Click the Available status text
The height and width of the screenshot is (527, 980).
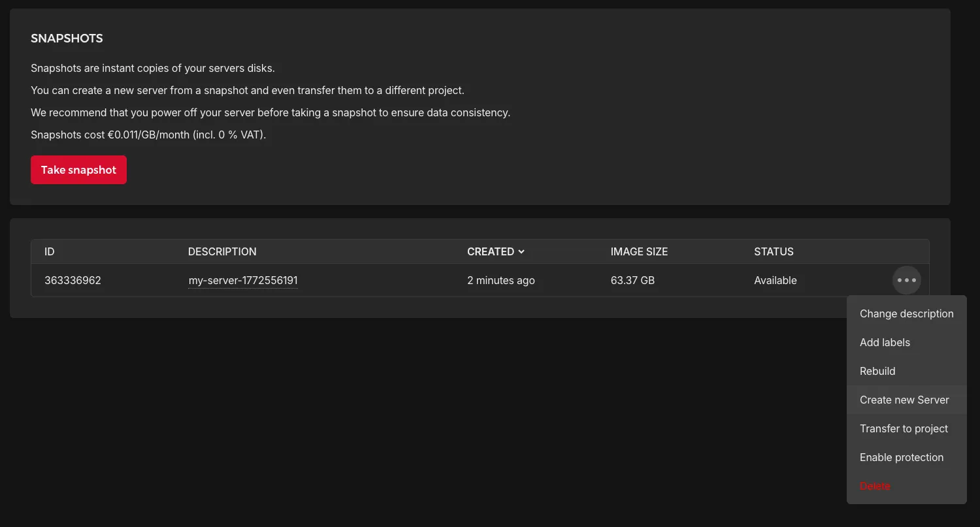776,281
